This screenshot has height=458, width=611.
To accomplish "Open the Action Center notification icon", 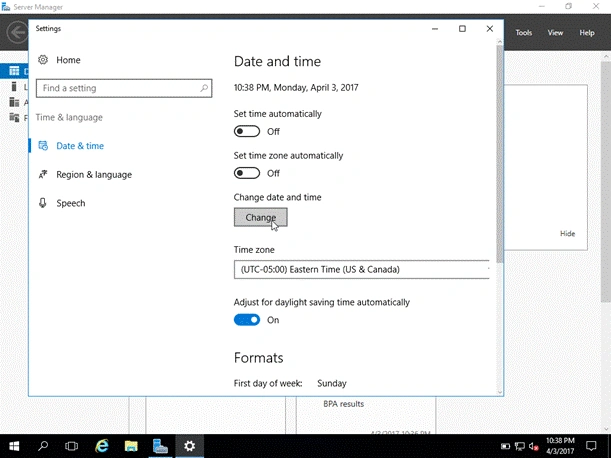I will click(591, 446).
